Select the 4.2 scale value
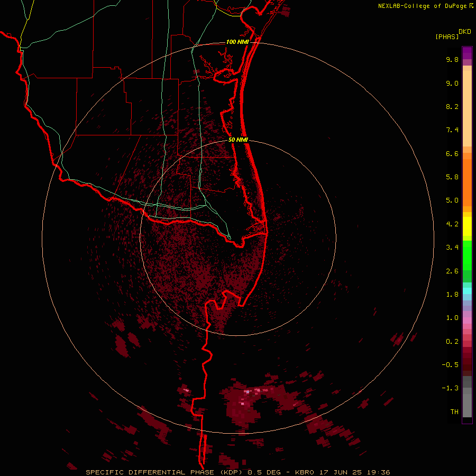476x476 pixels. [452, 224]
